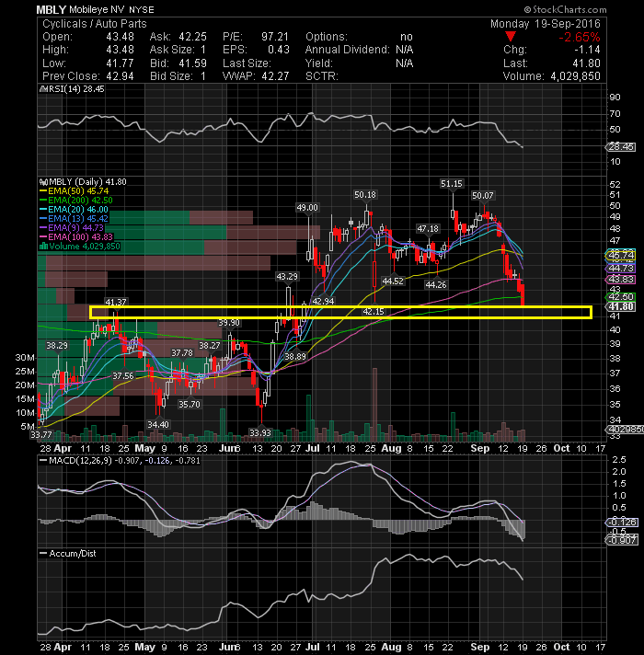Click the Accum/Dist indicator title
Image resolution: width=644 pixels, height=655 pixels.
(x=73, y=554)
